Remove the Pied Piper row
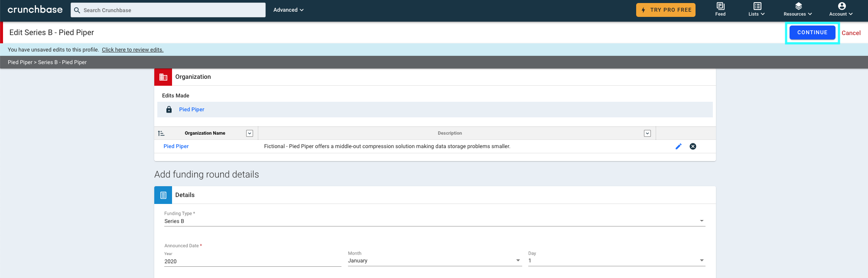Screen dimensions: 868x278 coord(693,146)
